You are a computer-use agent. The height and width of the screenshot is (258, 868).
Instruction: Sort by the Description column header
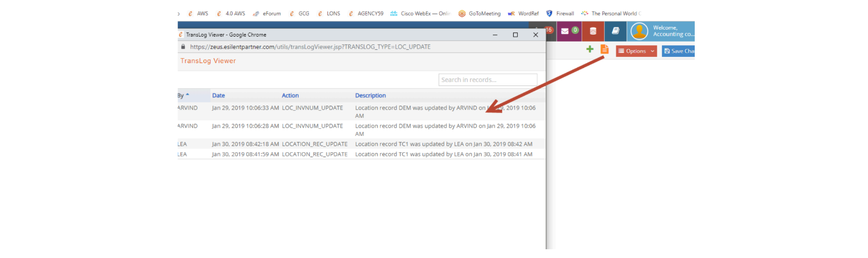370,95
